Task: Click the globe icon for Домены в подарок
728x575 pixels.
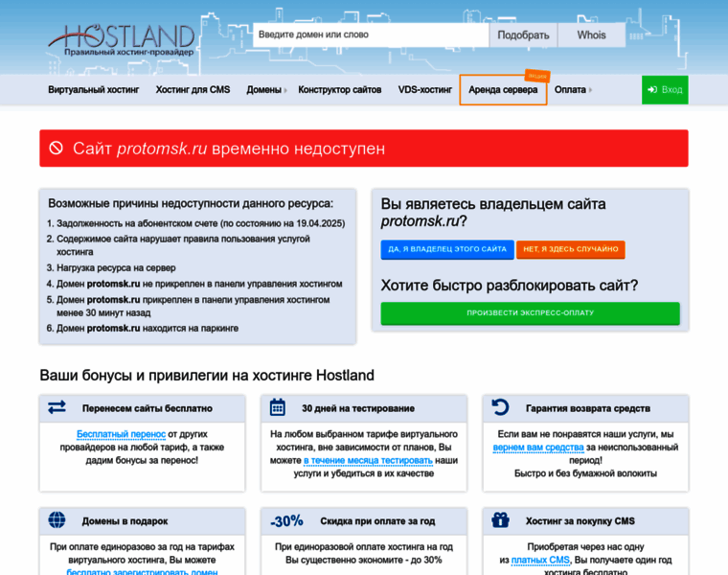Action: [x=57, y=520]
